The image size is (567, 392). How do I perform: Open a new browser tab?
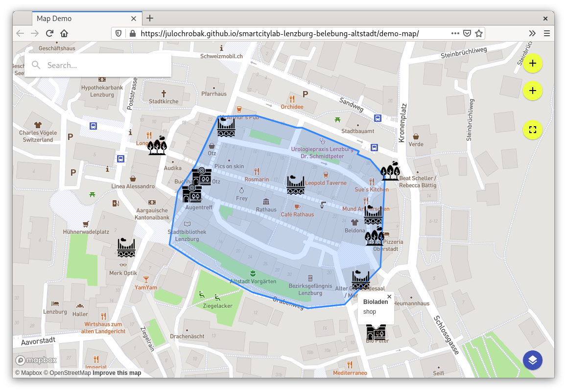pyautogui.click(x=150, y=18)
